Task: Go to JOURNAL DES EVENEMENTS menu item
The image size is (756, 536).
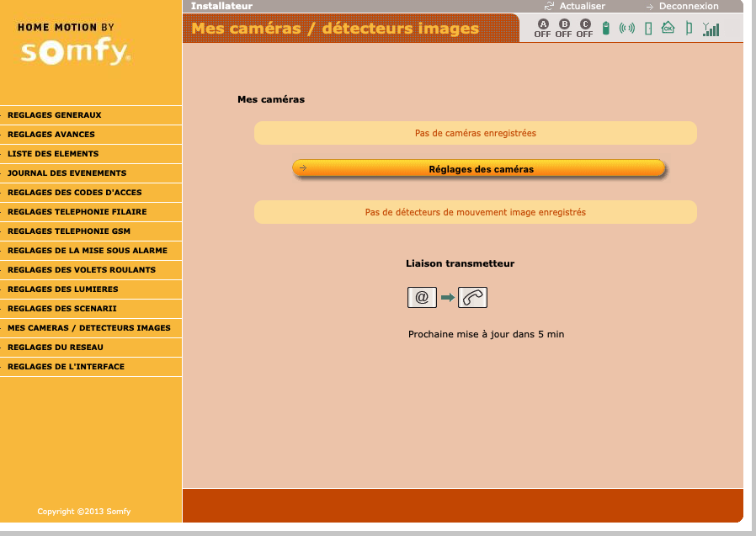Action: click(x=67, y=173)
